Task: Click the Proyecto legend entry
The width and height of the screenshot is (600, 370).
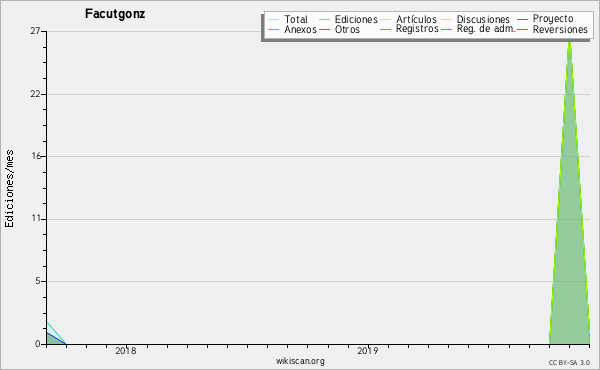Action: click(545, 19)
